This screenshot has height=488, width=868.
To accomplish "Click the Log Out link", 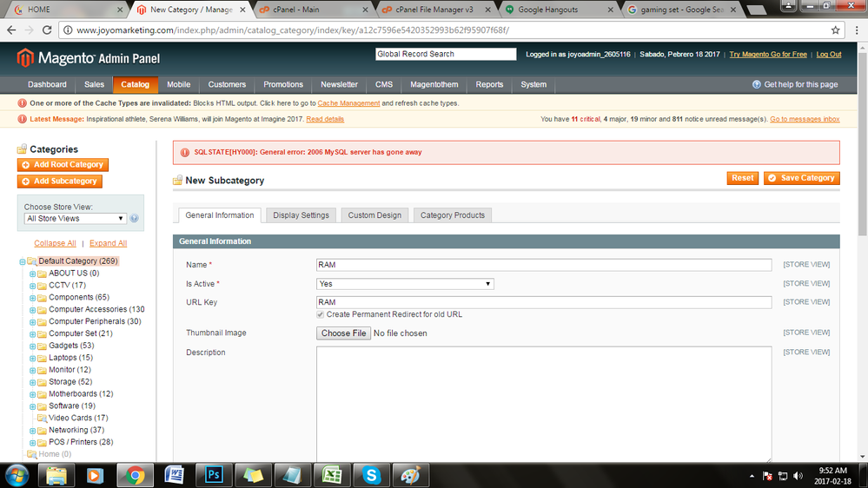I will (829, 54).
